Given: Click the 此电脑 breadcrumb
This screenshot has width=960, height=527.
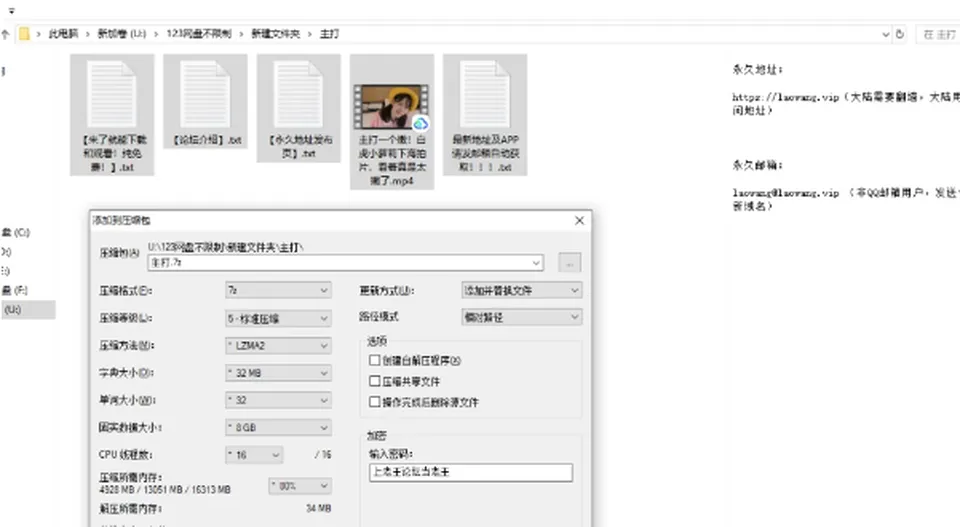Looking at the screenshot, I should point(63,34).
